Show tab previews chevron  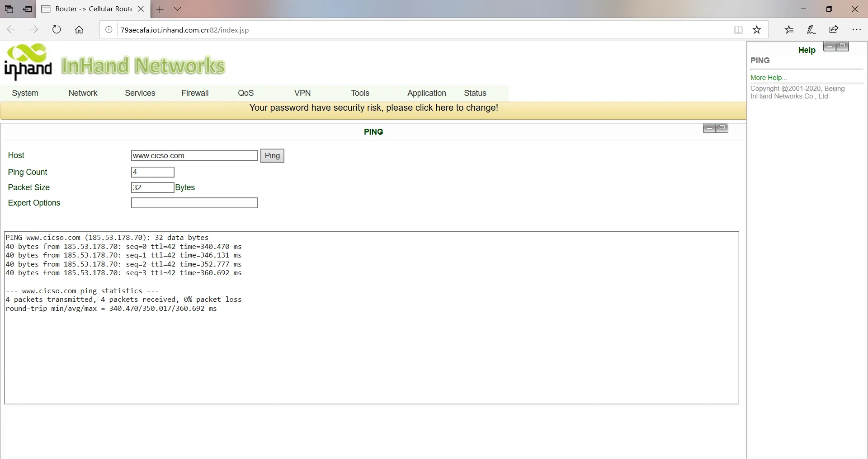click(x=178, y=9)
